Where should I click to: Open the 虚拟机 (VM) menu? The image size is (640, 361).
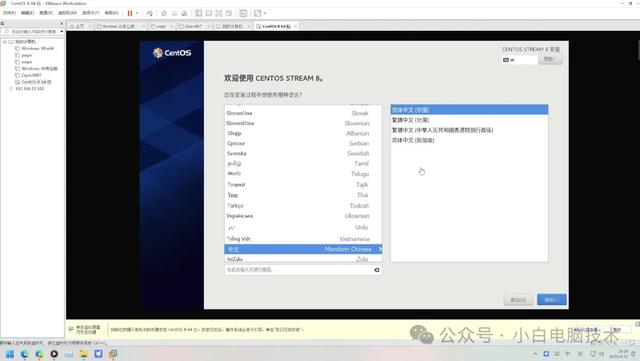67,13
